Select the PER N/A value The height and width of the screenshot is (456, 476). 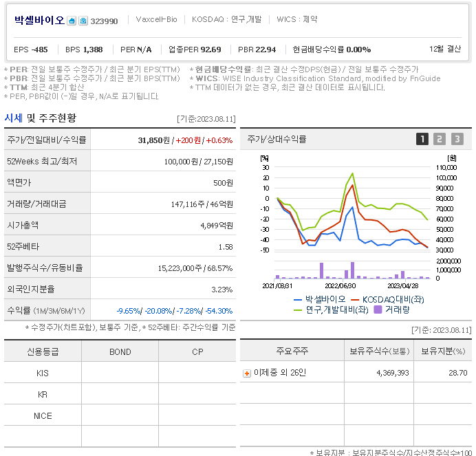[x=136, y=50]
